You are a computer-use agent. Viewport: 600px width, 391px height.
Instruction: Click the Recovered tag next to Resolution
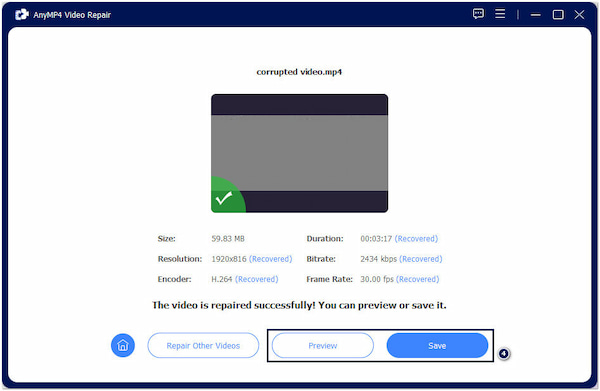point(271,259)
